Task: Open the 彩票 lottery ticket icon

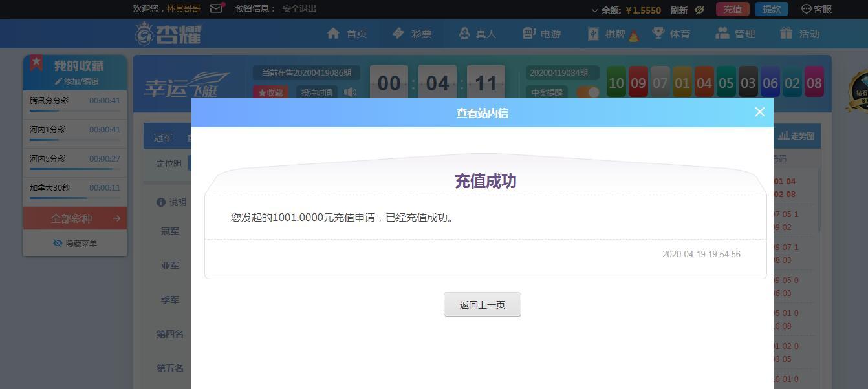Action: click(x=398, y=34)
